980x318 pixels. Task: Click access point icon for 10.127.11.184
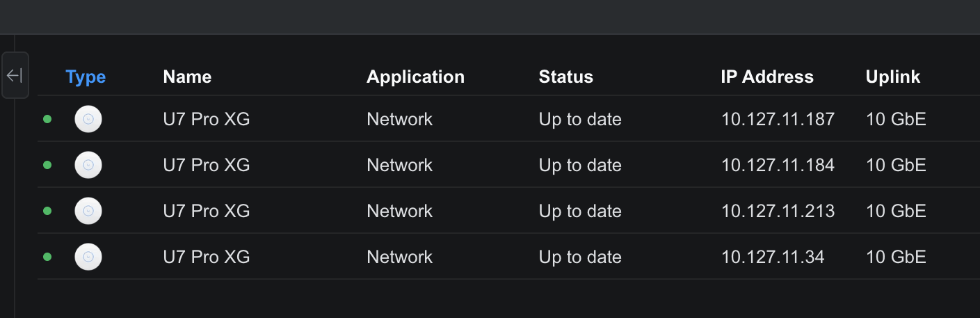[x=88, y=165]
